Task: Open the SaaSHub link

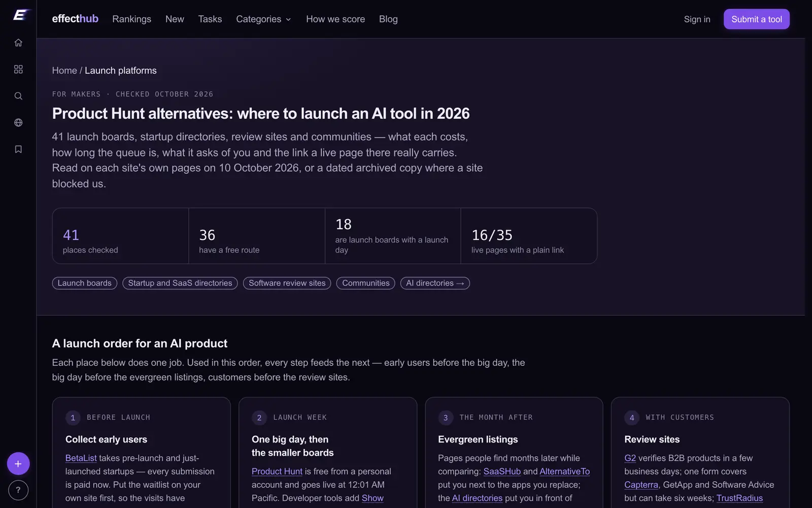Action: (x=502, y=471)
